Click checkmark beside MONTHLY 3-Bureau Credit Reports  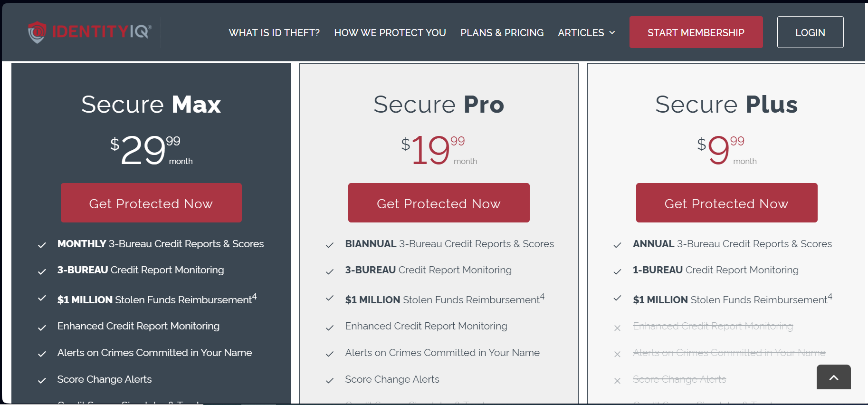(x=42, y=245)
